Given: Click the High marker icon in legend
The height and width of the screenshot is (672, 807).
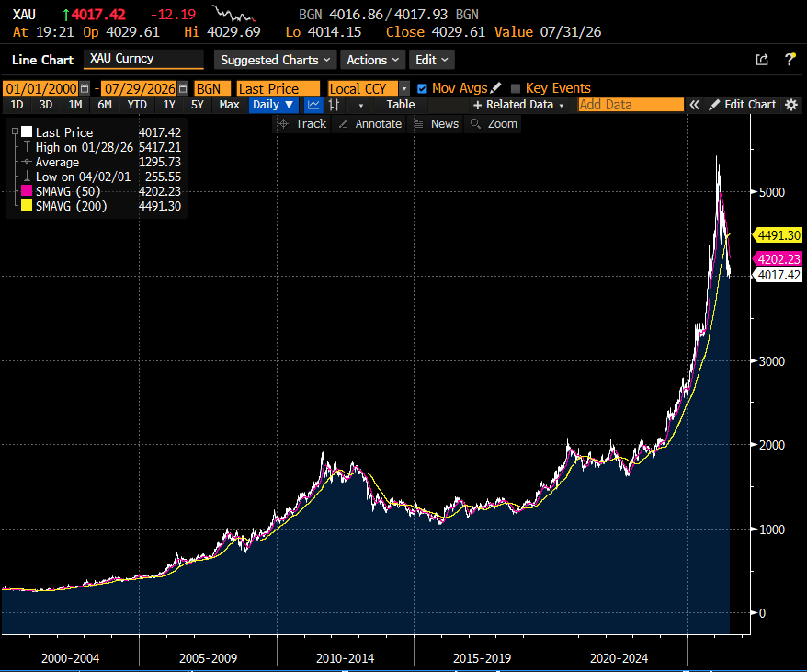Looking at the screenshot, I should [27, 147].
